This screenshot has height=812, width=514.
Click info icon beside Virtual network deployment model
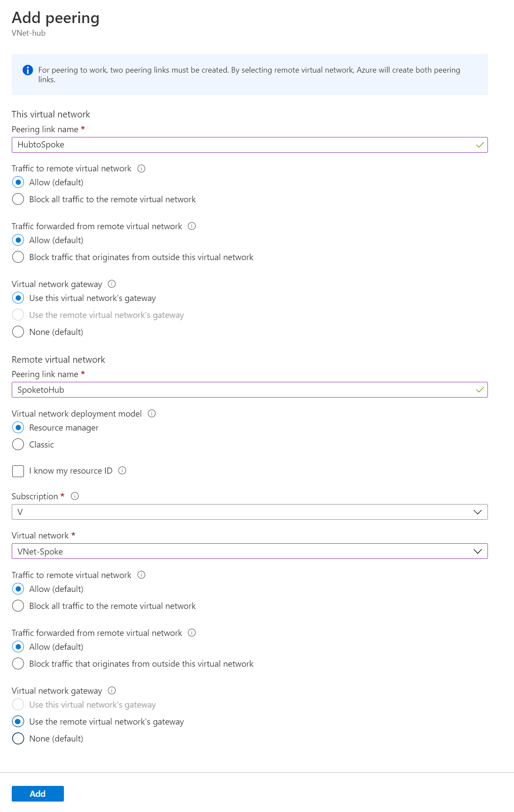(x=152, y=414)
